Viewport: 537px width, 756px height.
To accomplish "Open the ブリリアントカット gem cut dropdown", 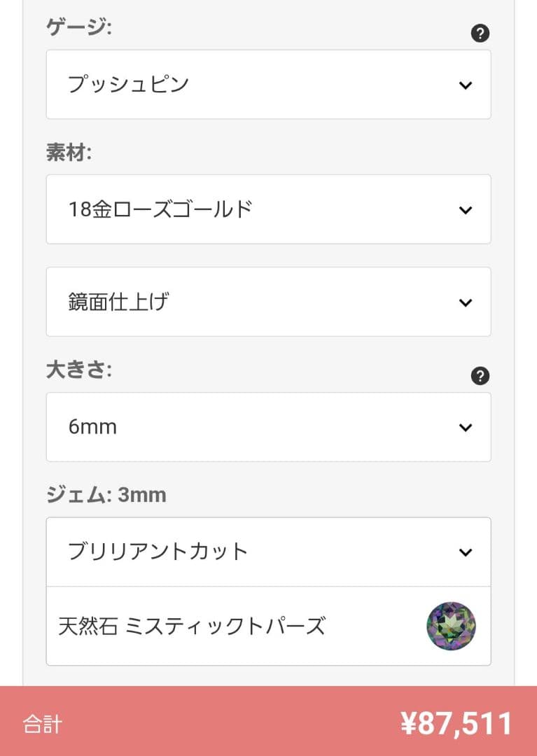I will pyautogui.click(x=268, y=552).
